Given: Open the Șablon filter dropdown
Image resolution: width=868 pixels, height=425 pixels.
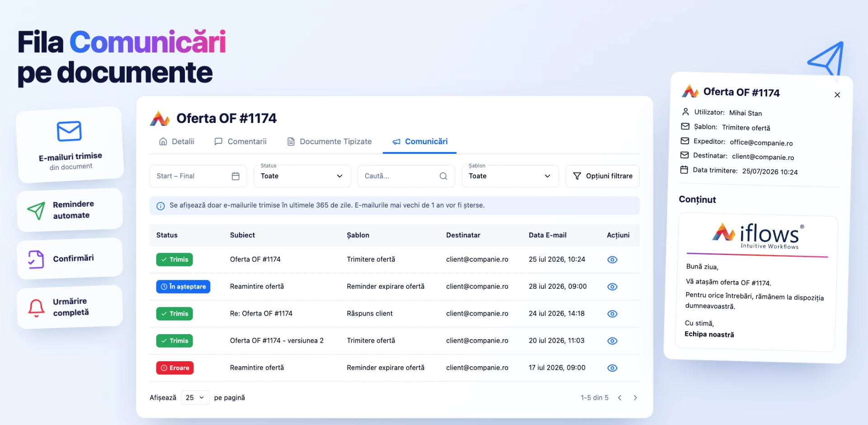Looking at the screenshot, I should click(510, 176).
